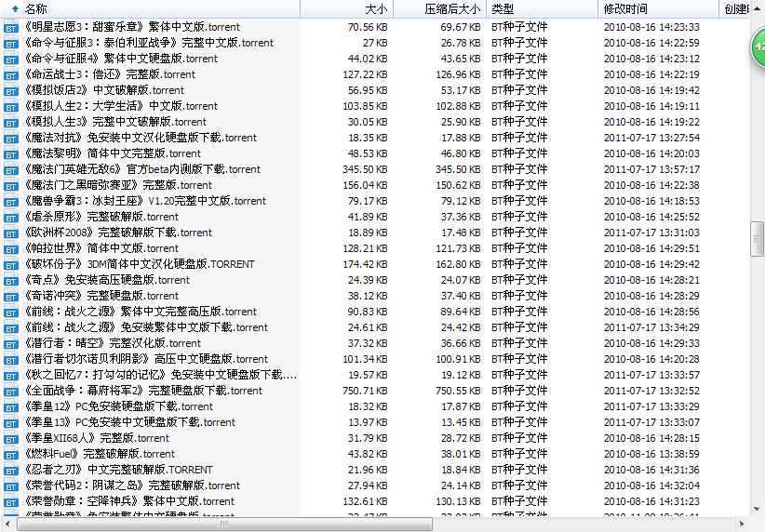Click BT icon of 《荣誉勋章：空降神兵》 row
The height and width of the screenshot is (532, 765).
(11, 501)
